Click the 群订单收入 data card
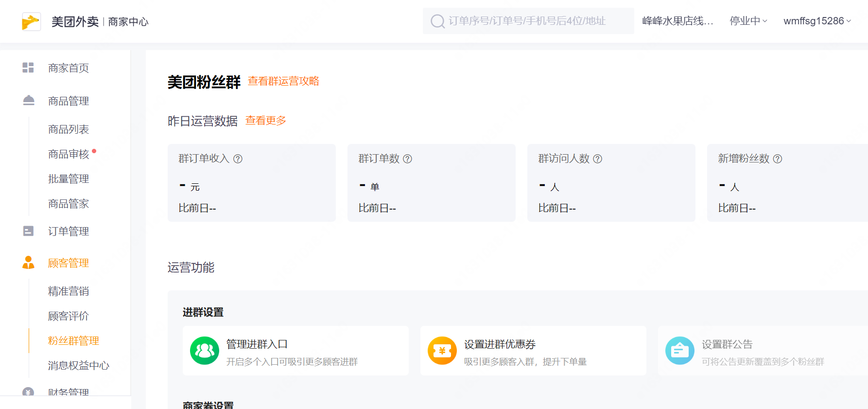The width and height of the screenshot is (868, 409). (x=252, y=183)
